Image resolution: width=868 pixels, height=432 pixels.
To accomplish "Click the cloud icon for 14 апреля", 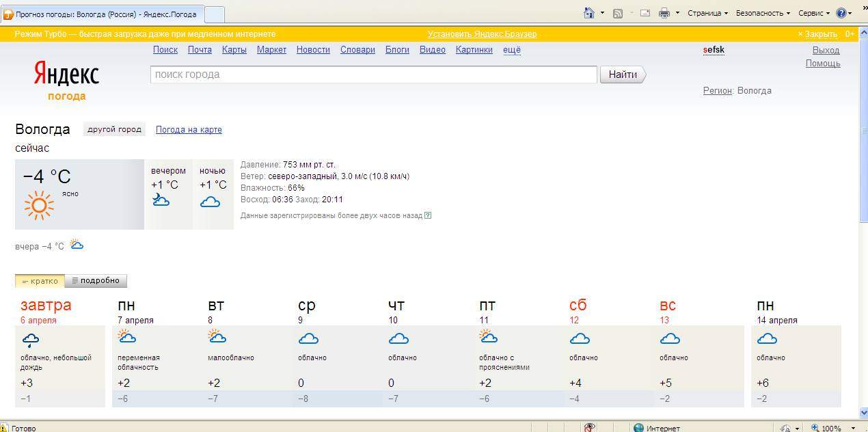I will [x=767, y=338].
